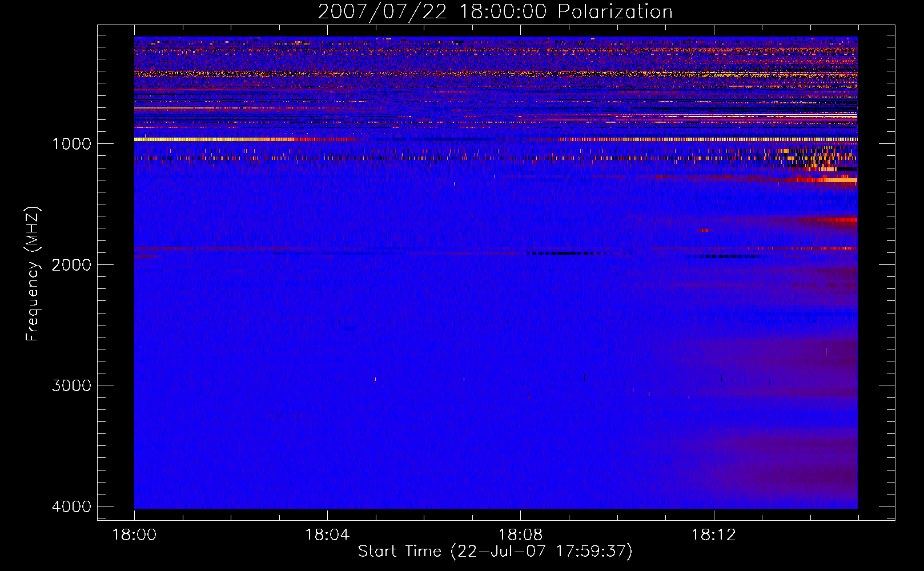The width and height of the screenshot is (924, 571).
Task: Click the 1000 frequency tick label
Action: tap(71, 144)
